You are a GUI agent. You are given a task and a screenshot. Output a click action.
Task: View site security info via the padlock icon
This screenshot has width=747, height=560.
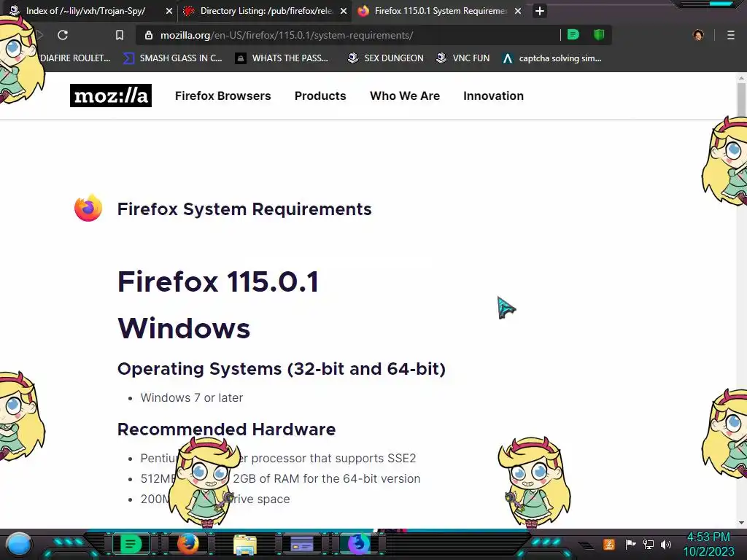(149, 35)
